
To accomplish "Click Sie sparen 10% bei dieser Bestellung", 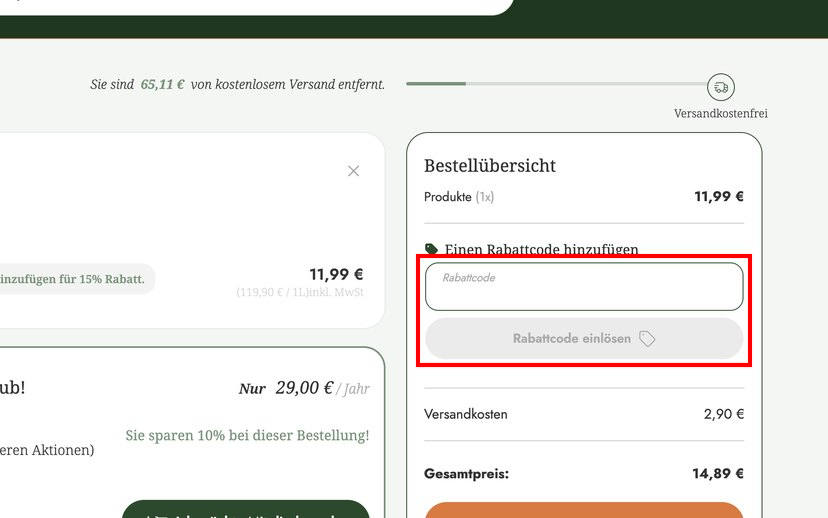I will tap(247, 436).
